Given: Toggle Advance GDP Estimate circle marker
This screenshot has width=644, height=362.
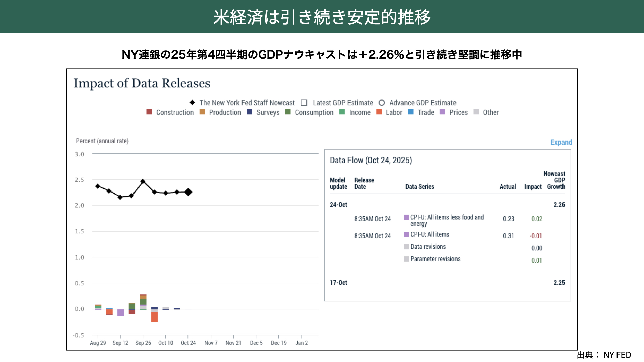Looking at the screenshot, I should 382,103.
